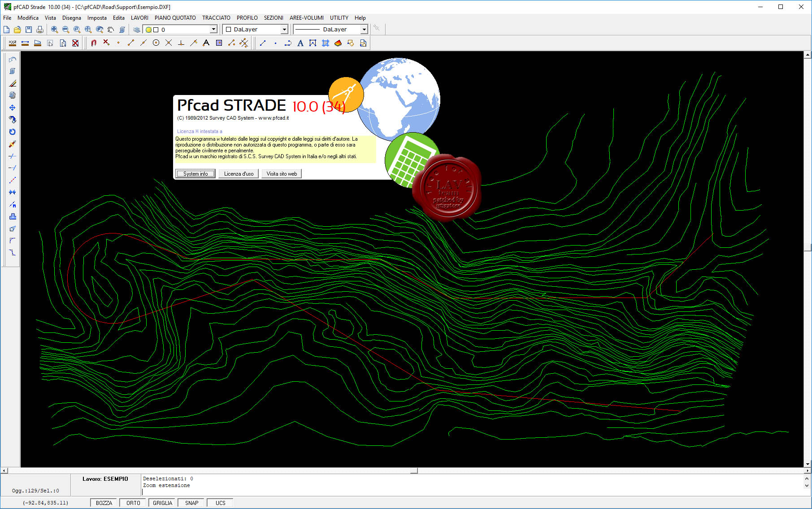Print the drawing using the printer icon
Image resolution: width=812 pixels, height=509 pixels.
click(x=40, y=30)
